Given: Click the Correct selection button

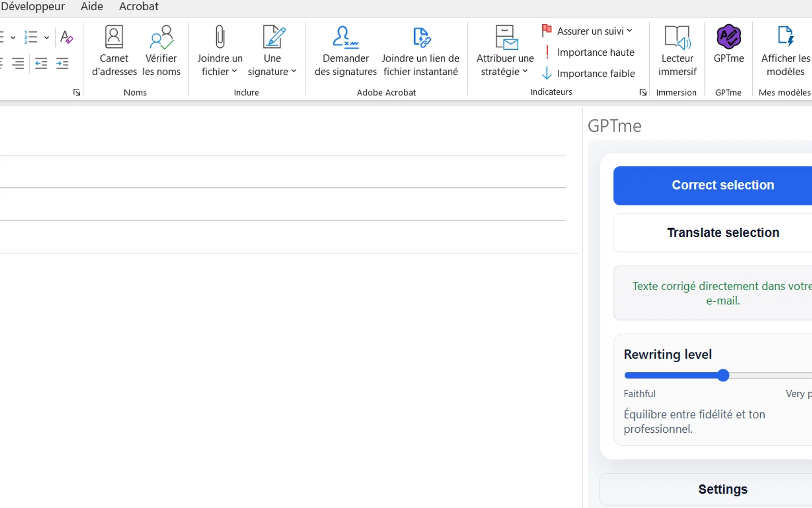Looking at the screenshot, I should [x=713, y=185].
